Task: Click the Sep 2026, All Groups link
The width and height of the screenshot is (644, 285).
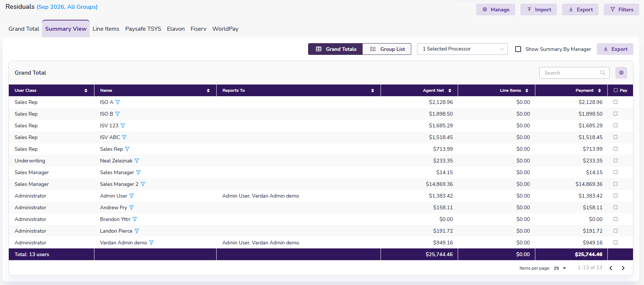Action: coord(67,7)
